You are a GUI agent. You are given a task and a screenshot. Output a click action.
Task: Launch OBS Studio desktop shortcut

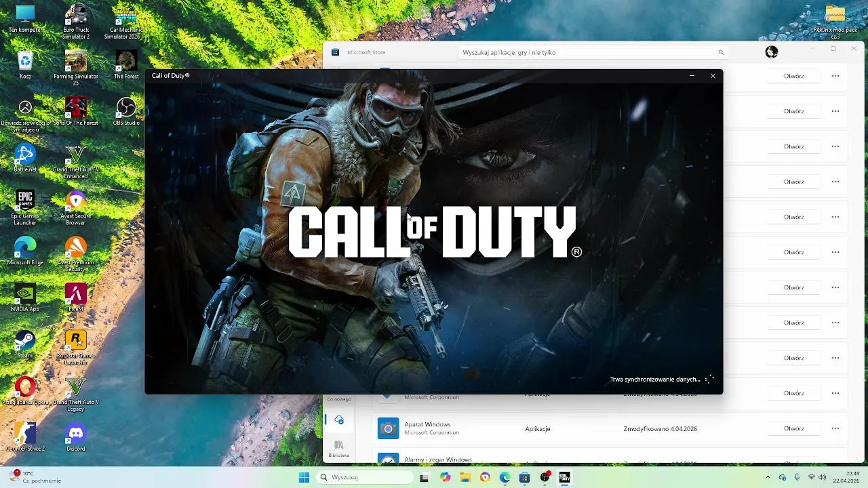(x=126, y=111)
